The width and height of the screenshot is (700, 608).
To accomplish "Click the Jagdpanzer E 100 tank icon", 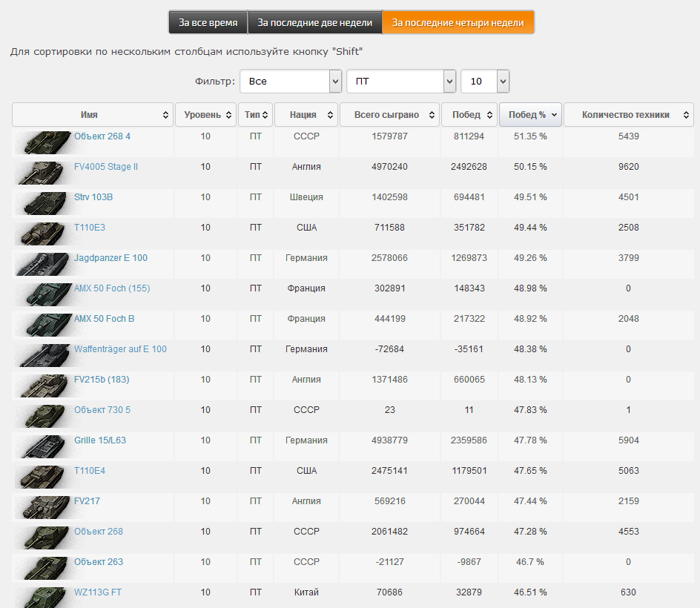I will [x=43, y=264].
